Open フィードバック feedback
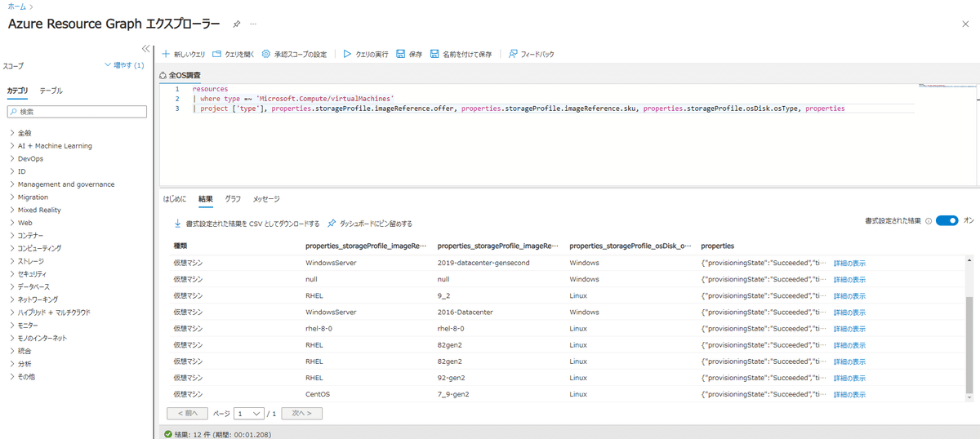Viewport: 980px width, 439px height. (x=531, y=54)
